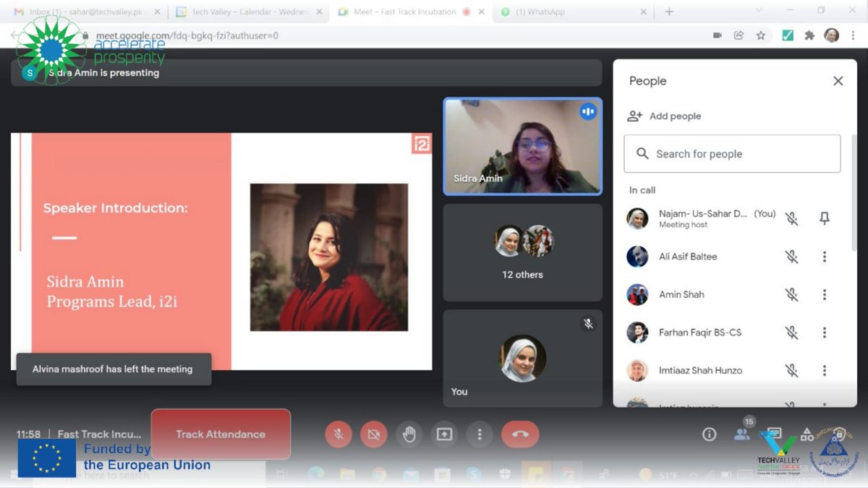This screenshot has height=488, width=868.
Task: Click the camera permission icon in address bar
Action: pyautogui.click(x=718, y=35)
